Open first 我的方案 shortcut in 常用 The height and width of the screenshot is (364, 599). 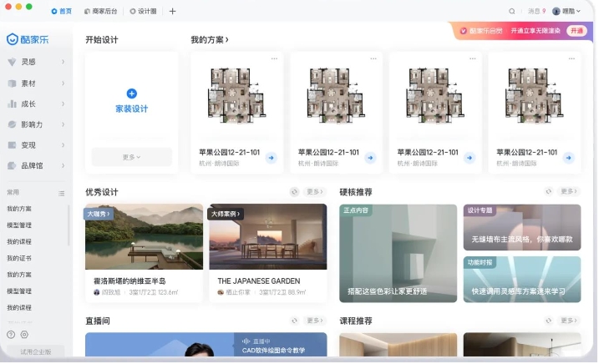click(19, 209)
